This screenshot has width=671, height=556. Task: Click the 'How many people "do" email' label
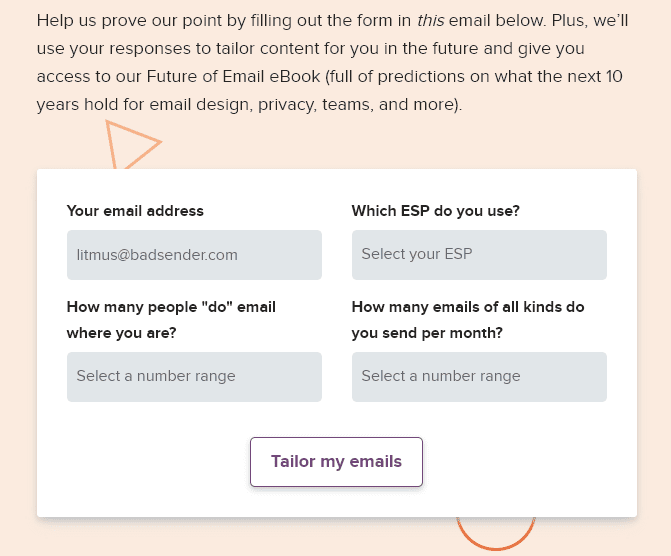(x=171, y=307)
